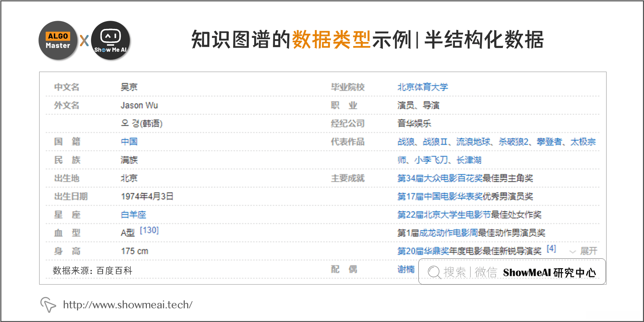Viewport: 644px width, 322px height.
Task: Click the ethnicity value 满族
Action: pos(129,160)
